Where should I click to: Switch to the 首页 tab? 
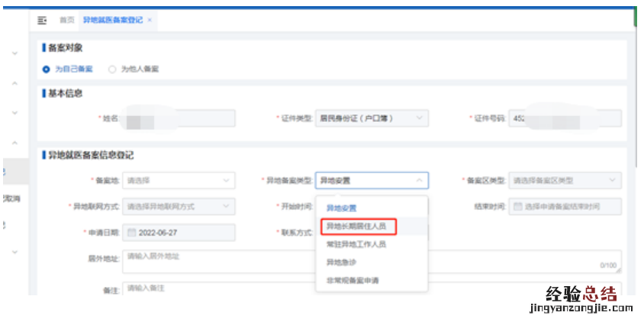point(67,19)
